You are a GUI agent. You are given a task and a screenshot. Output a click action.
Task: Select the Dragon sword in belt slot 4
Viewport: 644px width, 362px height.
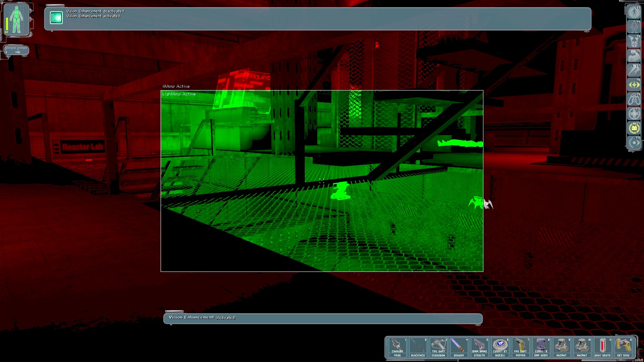[x=459, y=348]
